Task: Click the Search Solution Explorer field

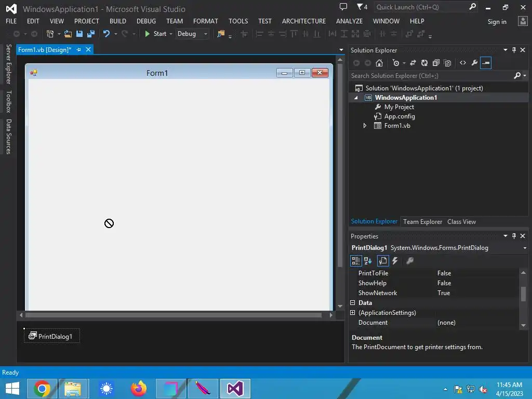Action: (x=431, y=76)
